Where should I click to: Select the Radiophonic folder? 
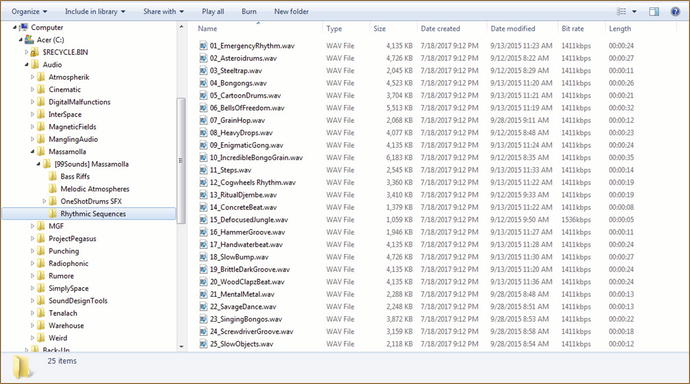[x=68, y=263]
